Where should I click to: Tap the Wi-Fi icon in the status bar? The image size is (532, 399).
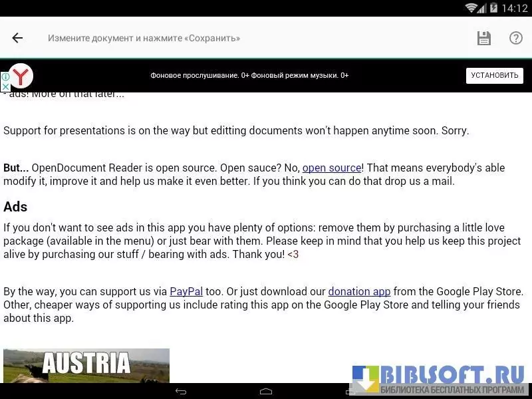pyautogui.click(x=471, y=8)
